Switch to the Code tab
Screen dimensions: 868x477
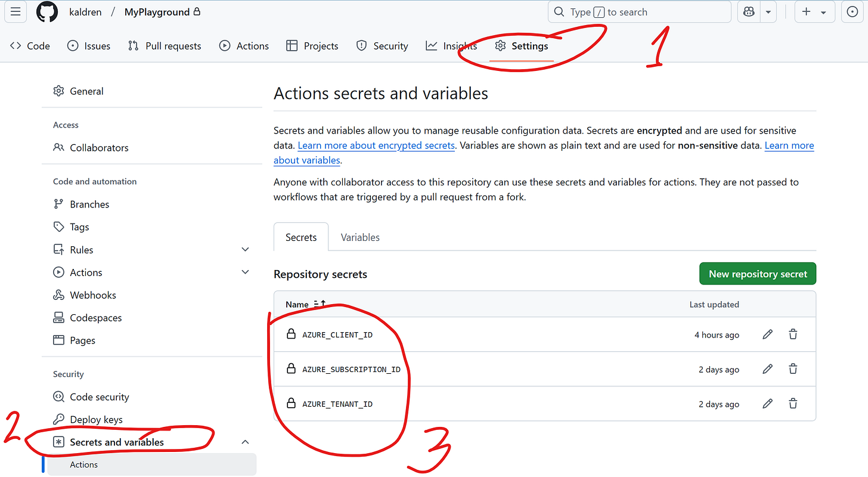30,46
